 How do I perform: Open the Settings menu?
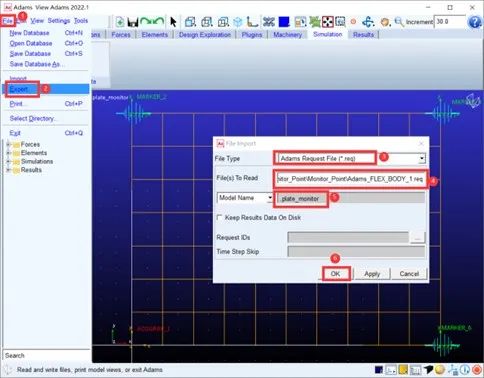pyautogui.click(x=59, y=21)
